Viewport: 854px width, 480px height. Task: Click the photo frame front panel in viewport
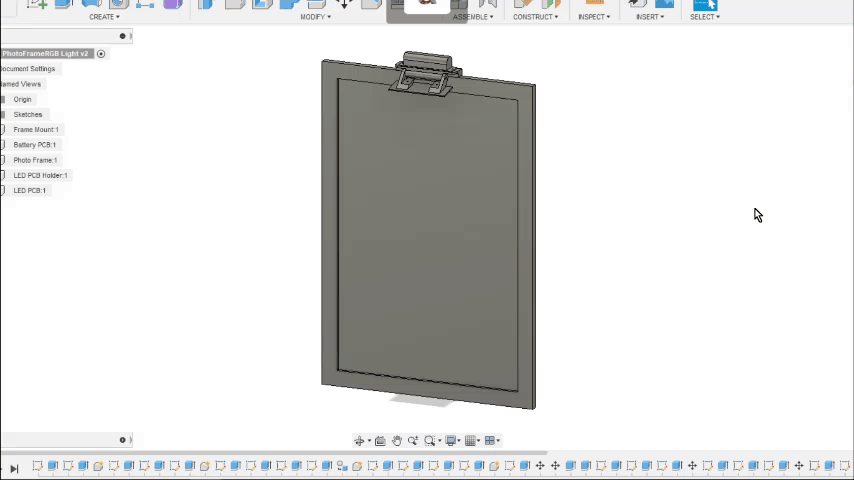tap(428, 234)
